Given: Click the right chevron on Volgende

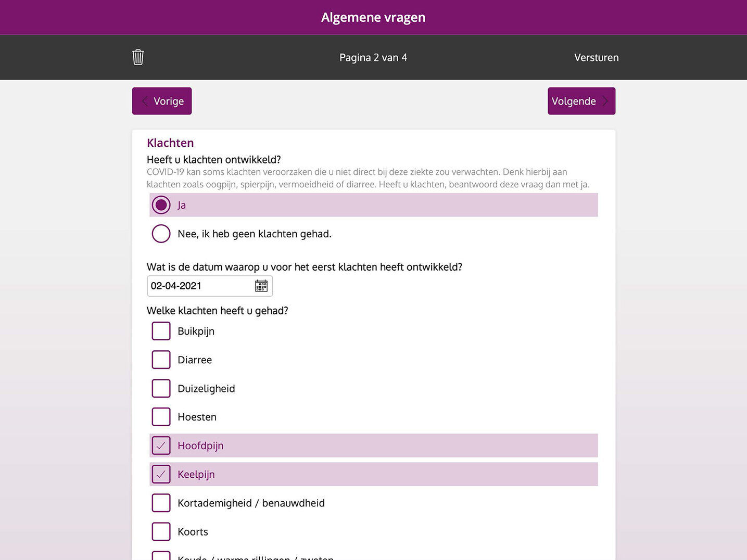Looking at the screenshot, I should click(x=605, y=101).
